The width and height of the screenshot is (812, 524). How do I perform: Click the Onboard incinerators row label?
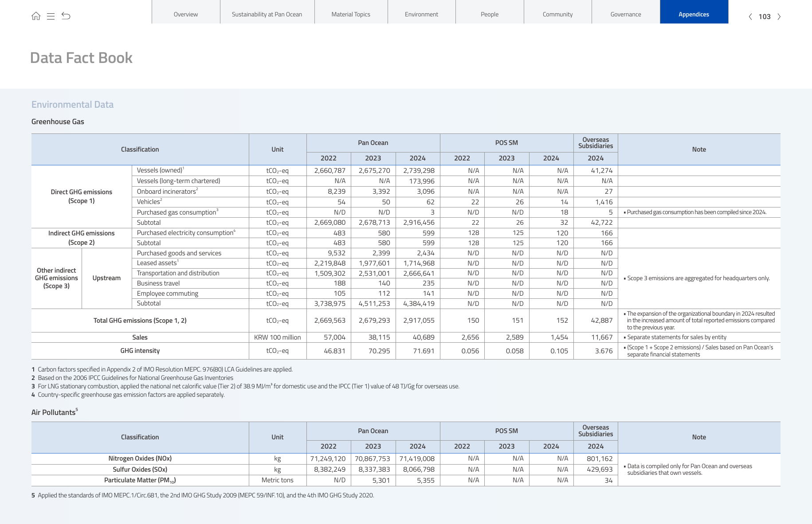[167, 192]
